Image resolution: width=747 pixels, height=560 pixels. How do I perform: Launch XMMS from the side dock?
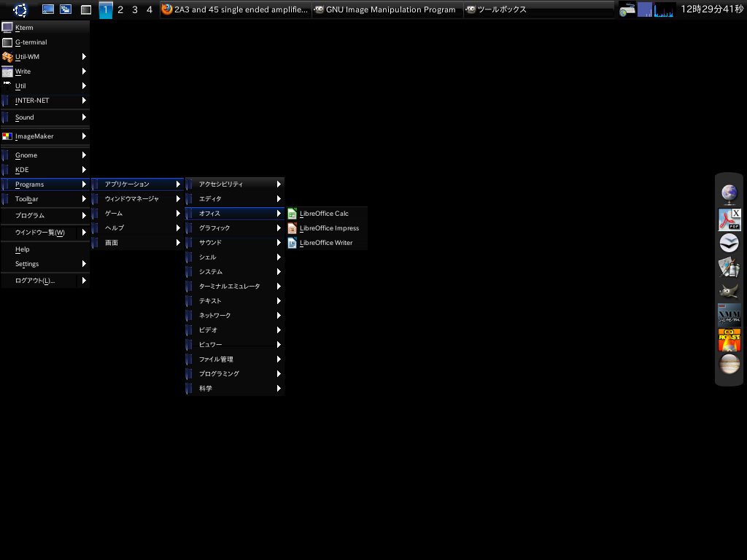(729, 315)
